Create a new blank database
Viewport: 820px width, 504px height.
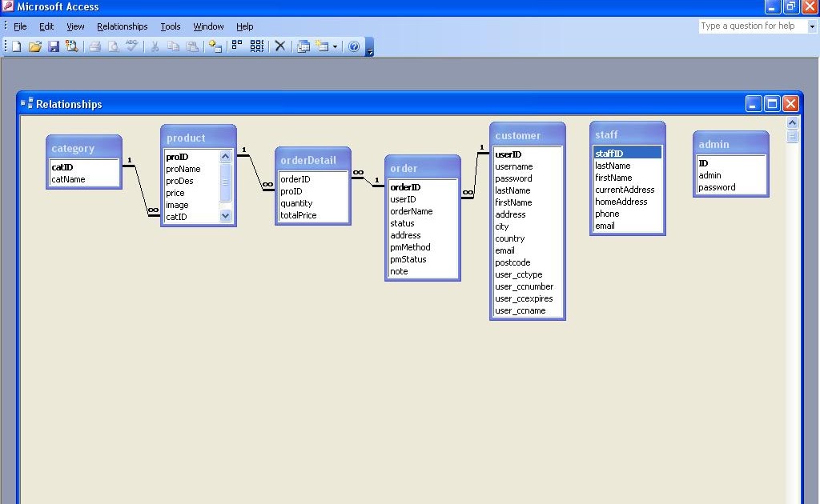pyautogui.click(x=14, y=46)
